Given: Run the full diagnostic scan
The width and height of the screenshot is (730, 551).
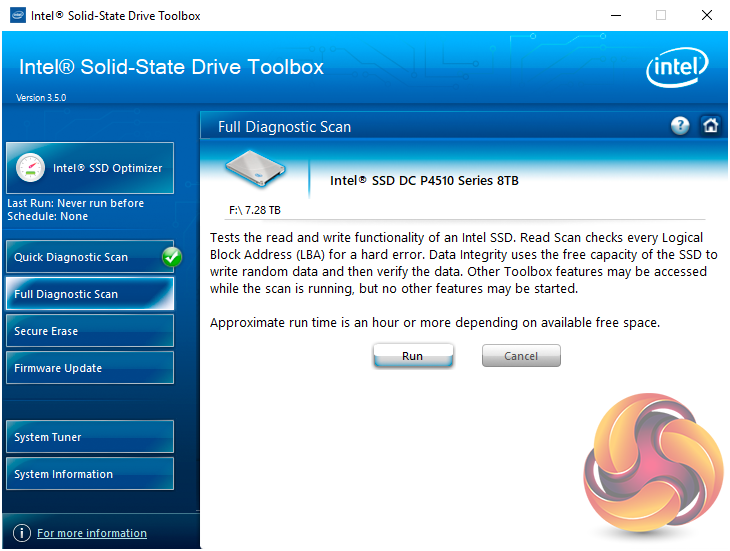Looking at the screenshot, I should point(413,356).
